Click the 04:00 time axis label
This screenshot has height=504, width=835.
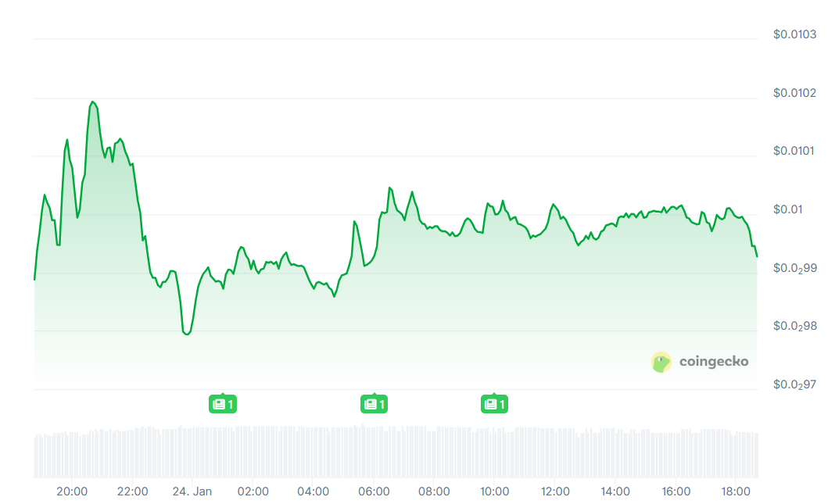[314, 491]
